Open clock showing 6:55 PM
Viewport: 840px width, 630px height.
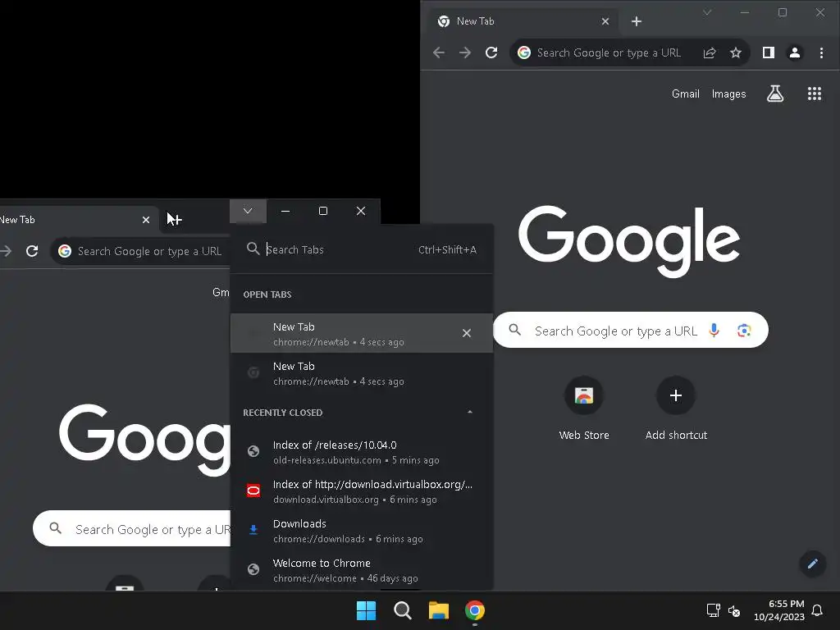779,610
